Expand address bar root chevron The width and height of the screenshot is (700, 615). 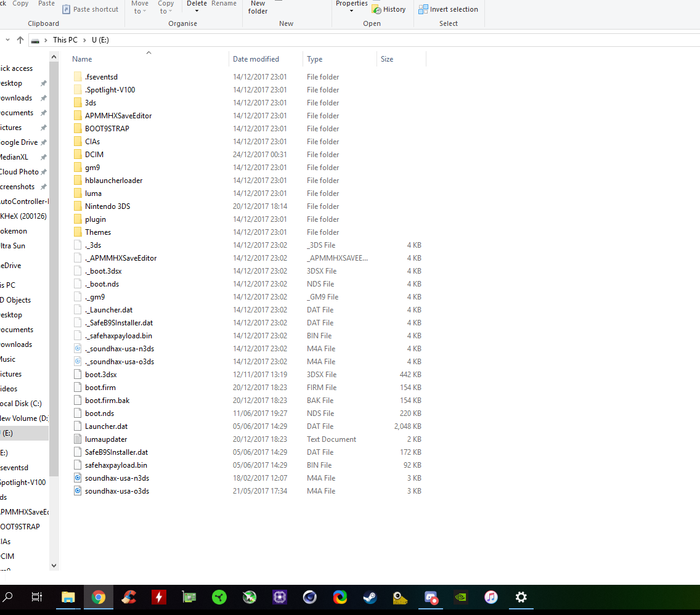click(x=46, y=40)
